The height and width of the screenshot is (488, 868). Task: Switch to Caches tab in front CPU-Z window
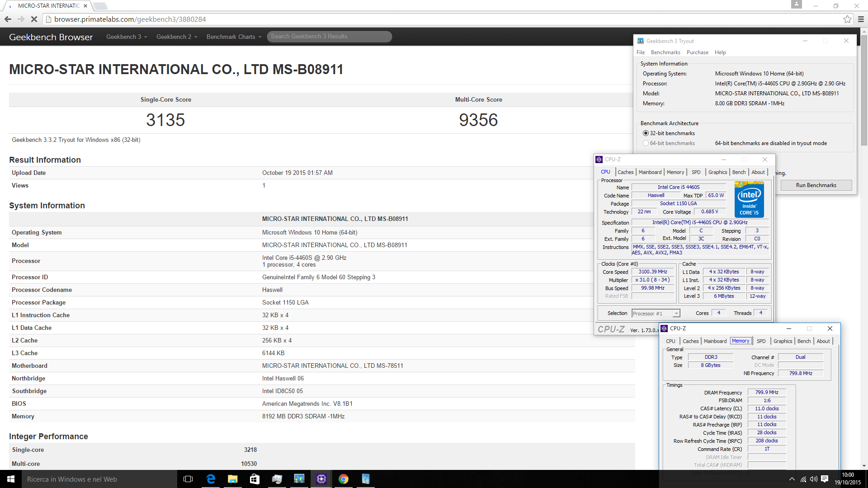click(x=690, y=341)
